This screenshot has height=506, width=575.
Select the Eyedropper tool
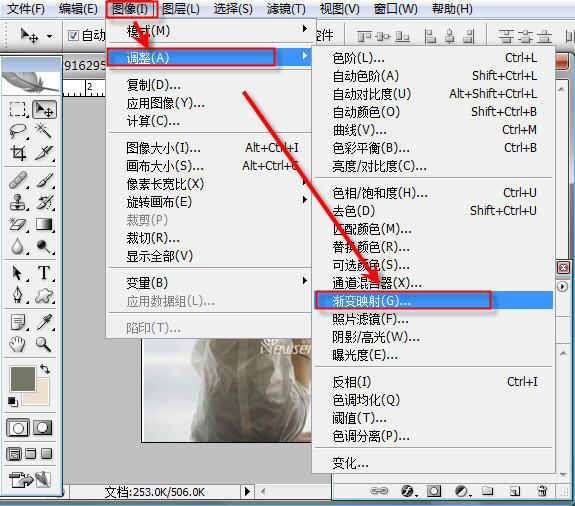pos(44,322)
